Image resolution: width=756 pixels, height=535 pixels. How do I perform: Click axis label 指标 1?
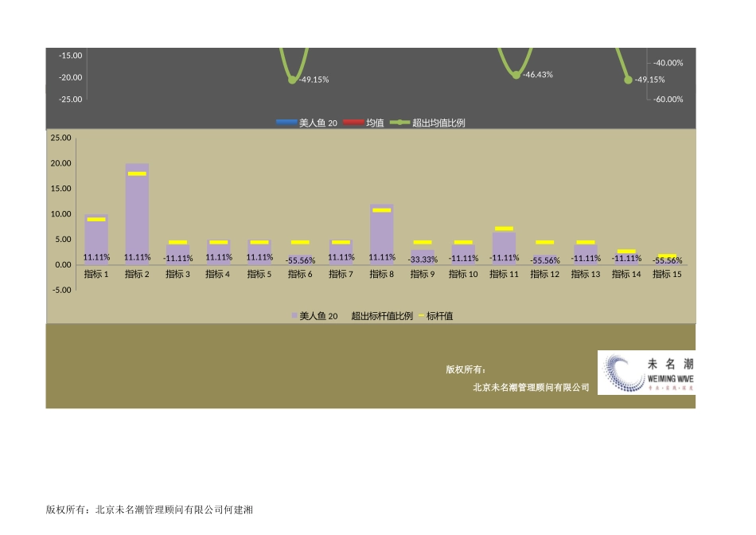(x=96, y=274)
